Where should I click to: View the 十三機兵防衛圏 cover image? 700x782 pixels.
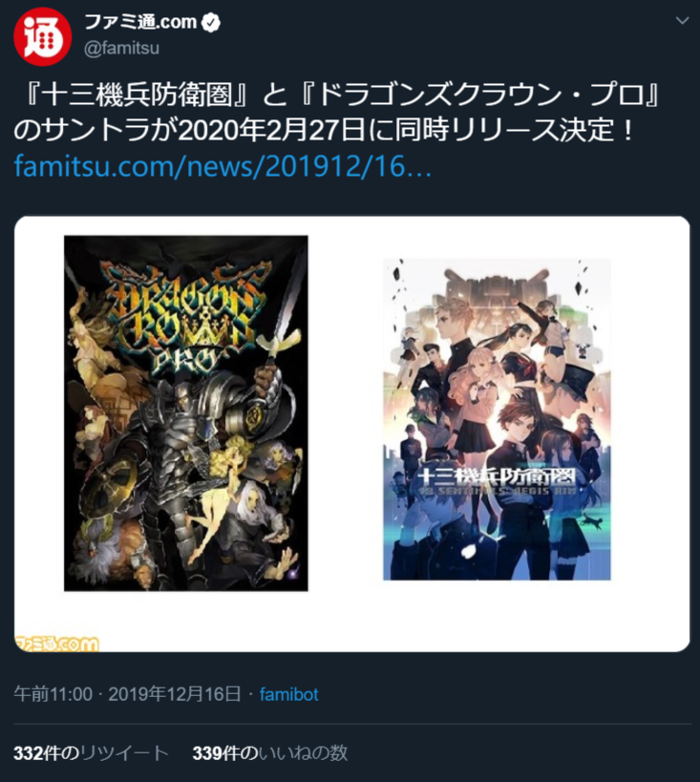point(497,419)
